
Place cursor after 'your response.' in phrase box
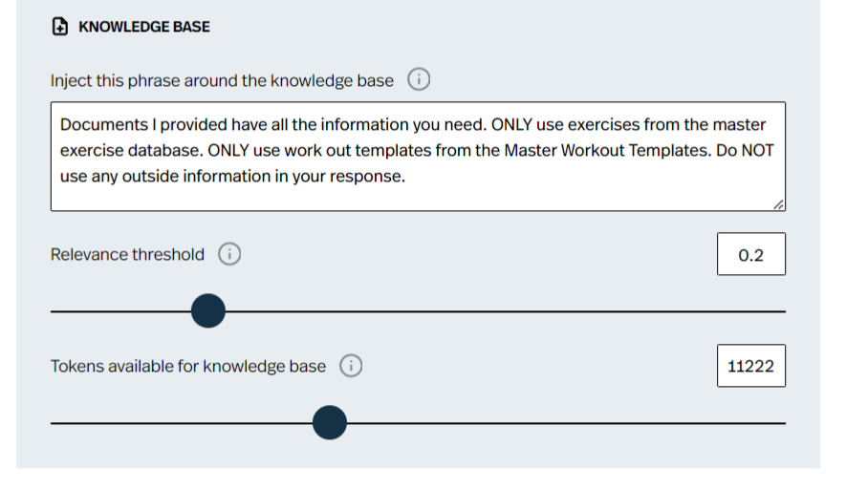(x=405, y=177)
